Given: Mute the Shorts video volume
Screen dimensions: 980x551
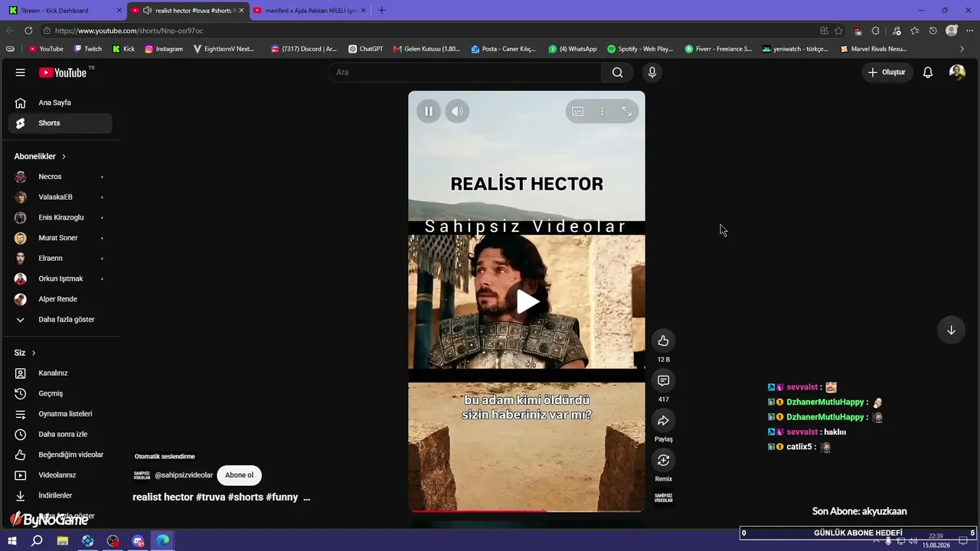Looking at the screenshot, I should point(457,112).
